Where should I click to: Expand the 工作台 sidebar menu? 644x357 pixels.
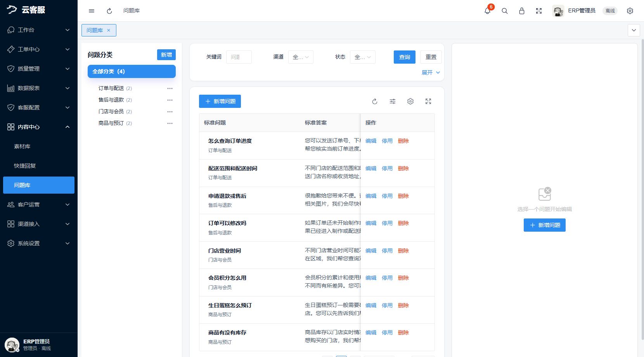pos(39,30)
